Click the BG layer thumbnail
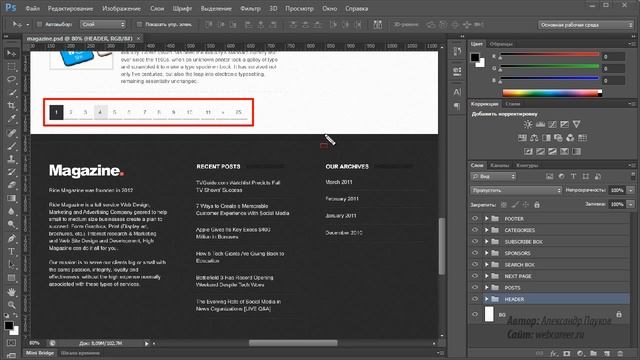640x360 pixels. pyautogui.click(x=489, y=315)
